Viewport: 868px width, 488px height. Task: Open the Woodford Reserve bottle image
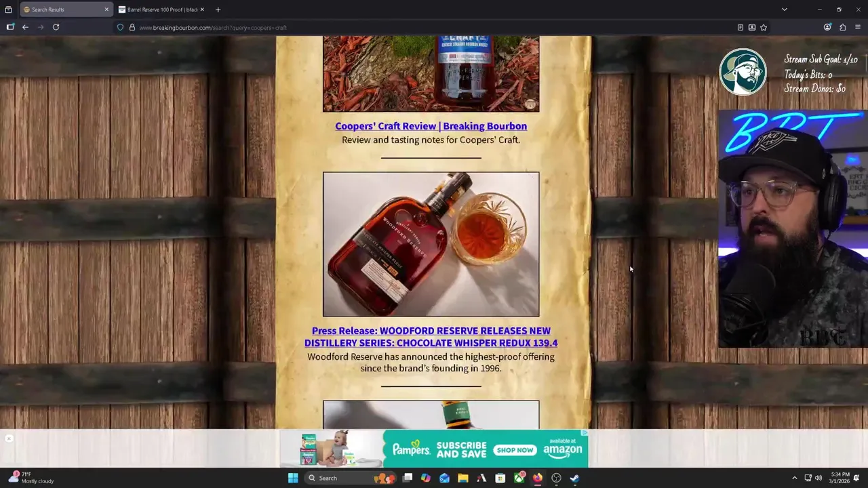[431, 244]
